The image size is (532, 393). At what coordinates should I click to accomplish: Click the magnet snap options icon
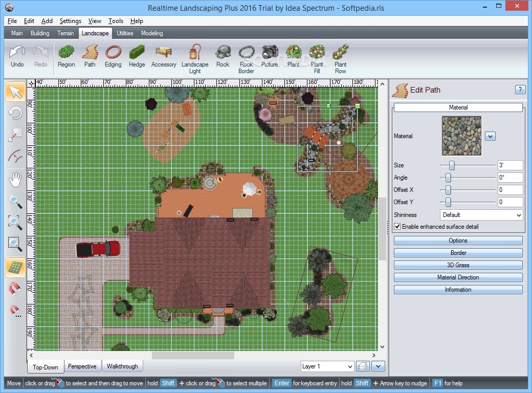(x=15, y=310)
